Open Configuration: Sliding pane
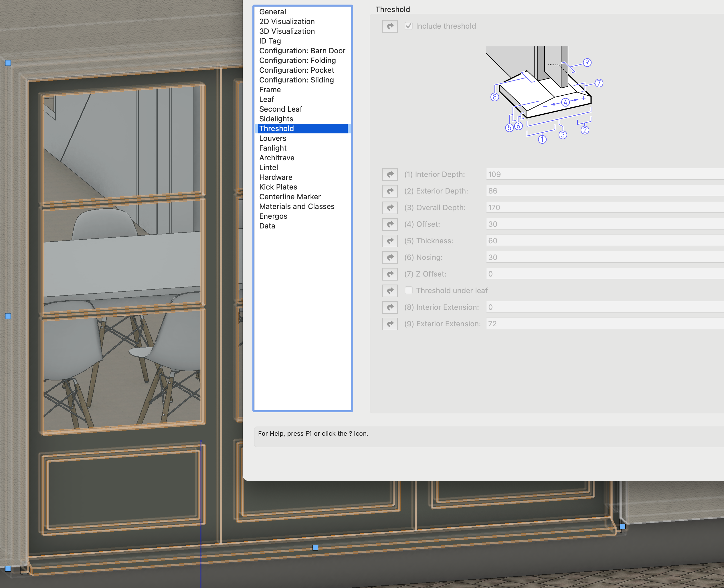 coord(296,80)
